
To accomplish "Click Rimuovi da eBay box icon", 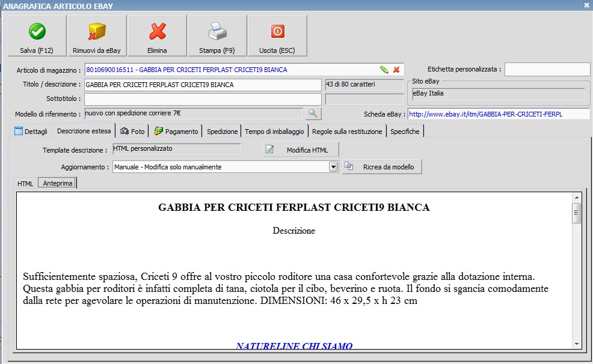I will coord(97,31).
